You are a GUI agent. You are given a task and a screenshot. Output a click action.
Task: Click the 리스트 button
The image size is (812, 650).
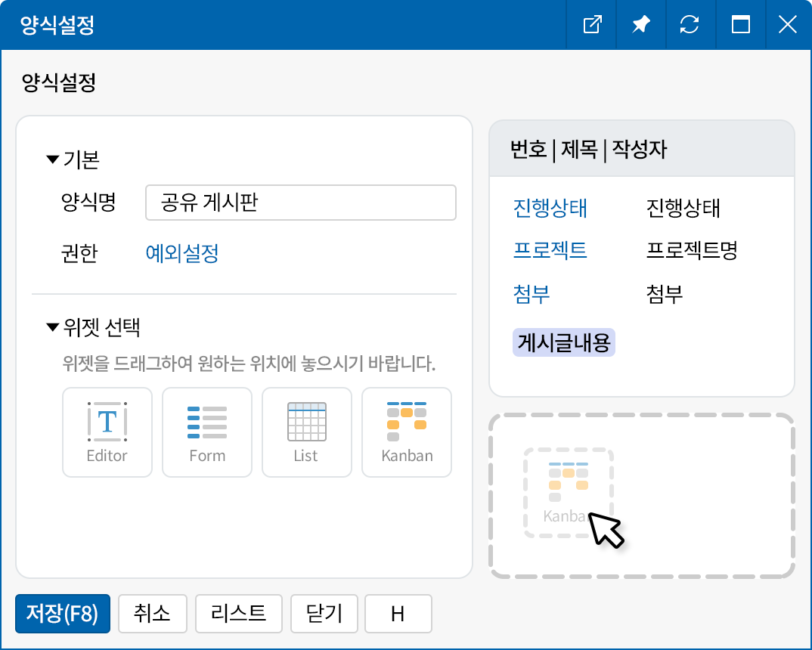[237, 614]
